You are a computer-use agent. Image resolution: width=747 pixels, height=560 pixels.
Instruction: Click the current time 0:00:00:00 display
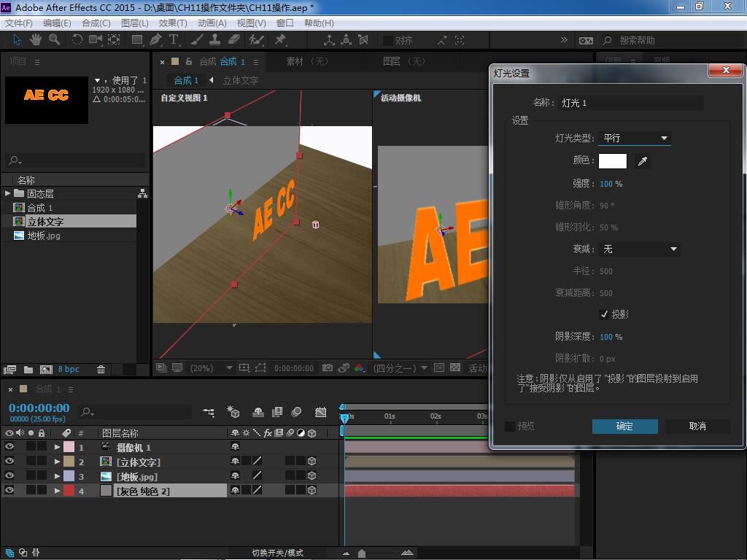click(39, 408)
